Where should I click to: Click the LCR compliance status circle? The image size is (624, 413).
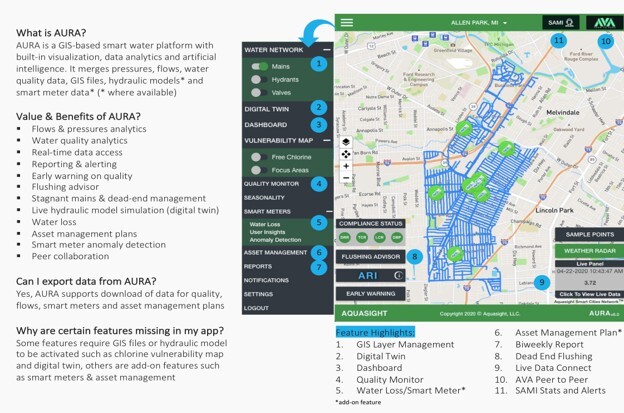(380, 238)
